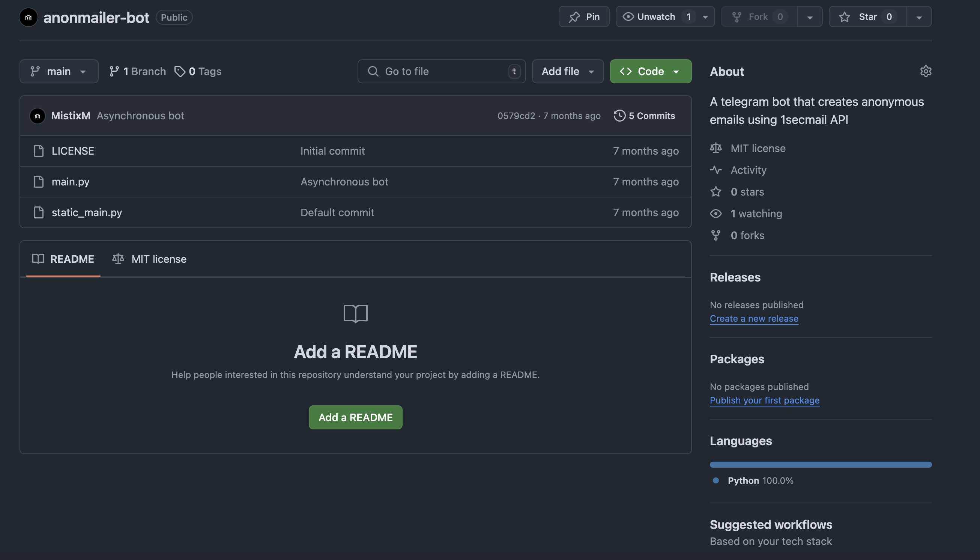This screenshot has height=560, width=980.
Task: Switch to the MIT license tab
Action: [x=150, y=259]
